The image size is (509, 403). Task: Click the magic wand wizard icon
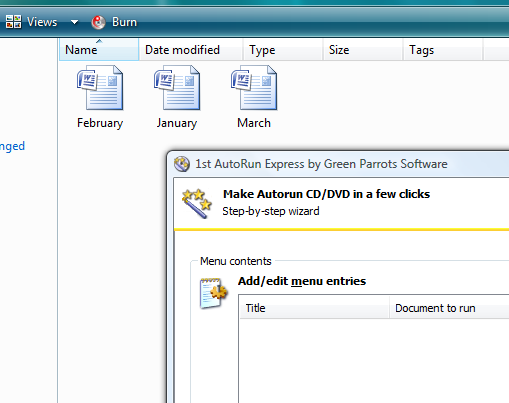tap(197, 203)
